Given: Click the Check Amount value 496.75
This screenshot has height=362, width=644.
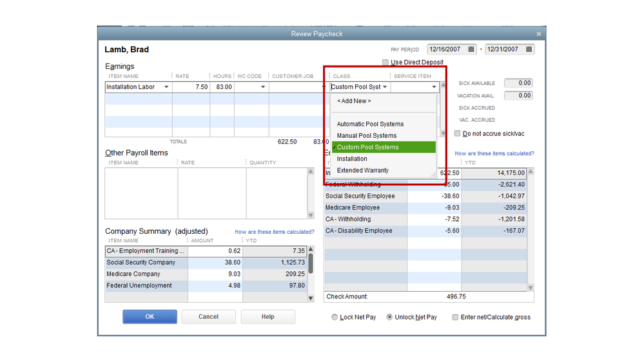Looking at the screenshot, I should click(456, 296).
